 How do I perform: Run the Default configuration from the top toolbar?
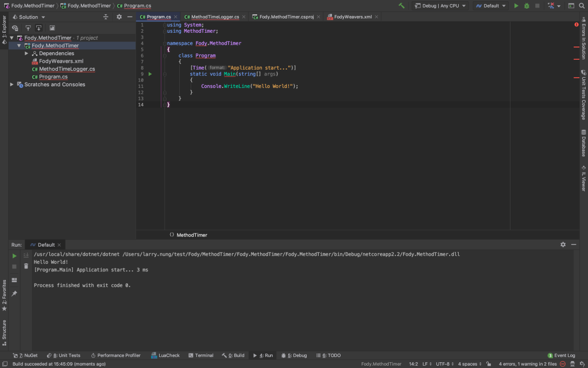pyautogui.click(x=516, y=6)
